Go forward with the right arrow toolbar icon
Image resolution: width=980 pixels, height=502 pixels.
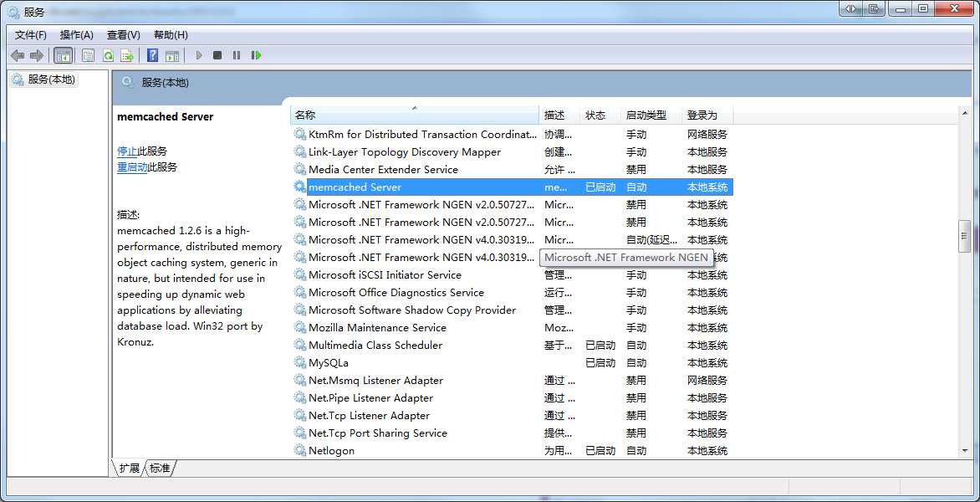click(x=37, y=56)
